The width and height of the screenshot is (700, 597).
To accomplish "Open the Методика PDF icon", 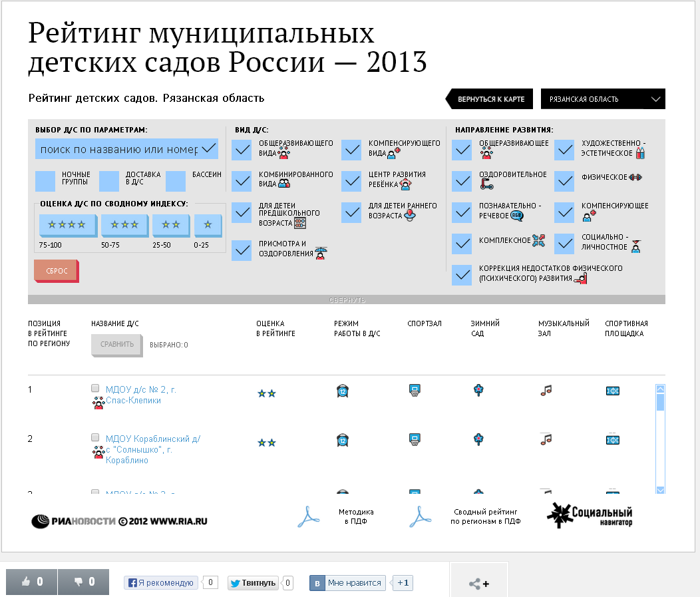I will click(309, 517).
